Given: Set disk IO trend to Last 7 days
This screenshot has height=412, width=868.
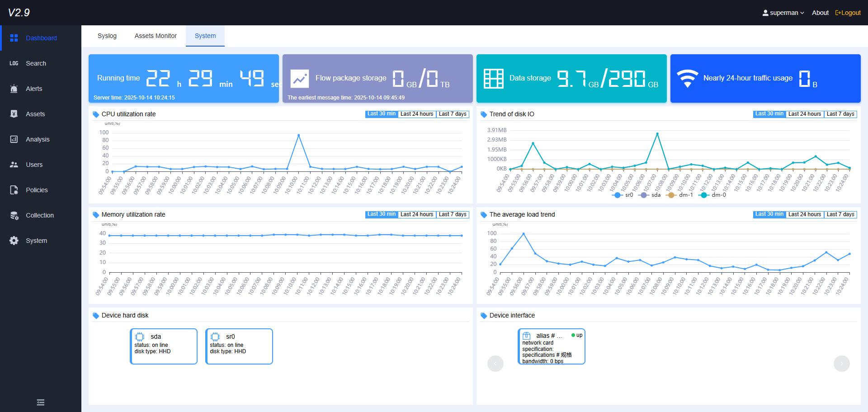Looking at the screenshot, I should tap(840, 114).
